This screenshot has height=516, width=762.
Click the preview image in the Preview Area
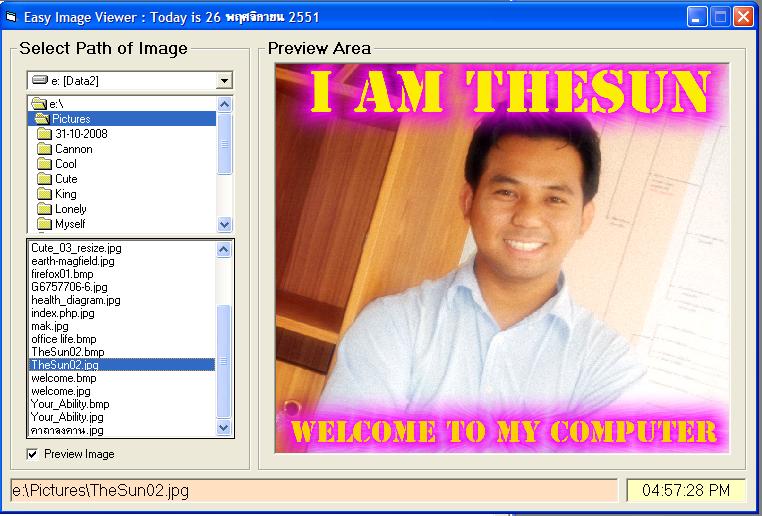click(502, 258)
